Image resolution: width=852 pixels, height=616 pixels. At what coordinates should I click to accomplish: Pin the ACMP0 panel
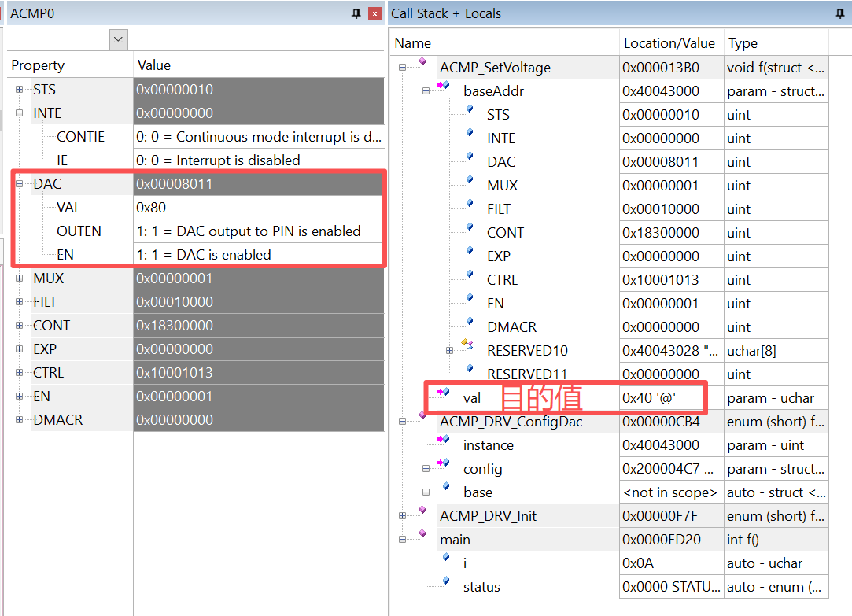[x=356, y=13]
